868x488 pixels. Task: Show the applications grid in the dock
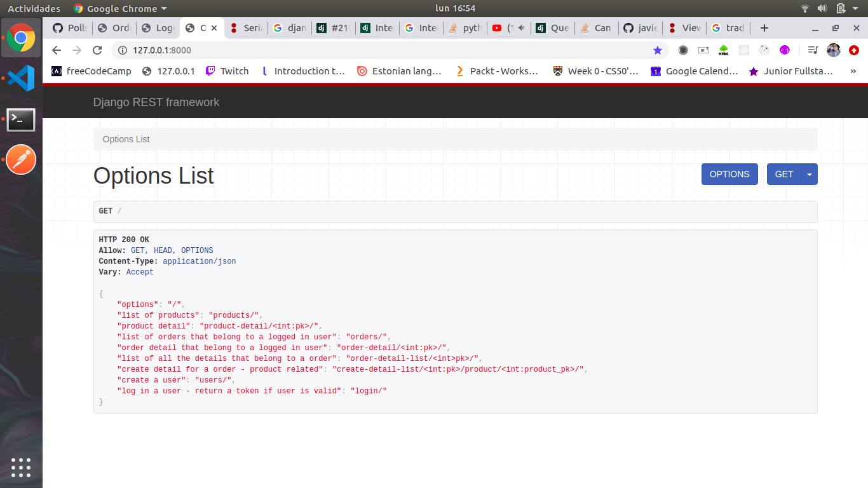point(21,467)
